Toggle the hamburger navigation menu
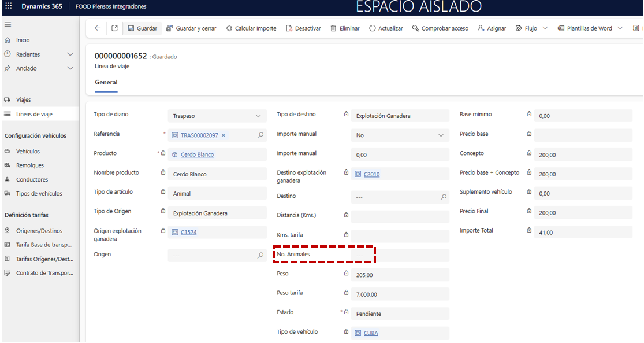The width and height of the screenshot is (644, 343). (8, 24)
